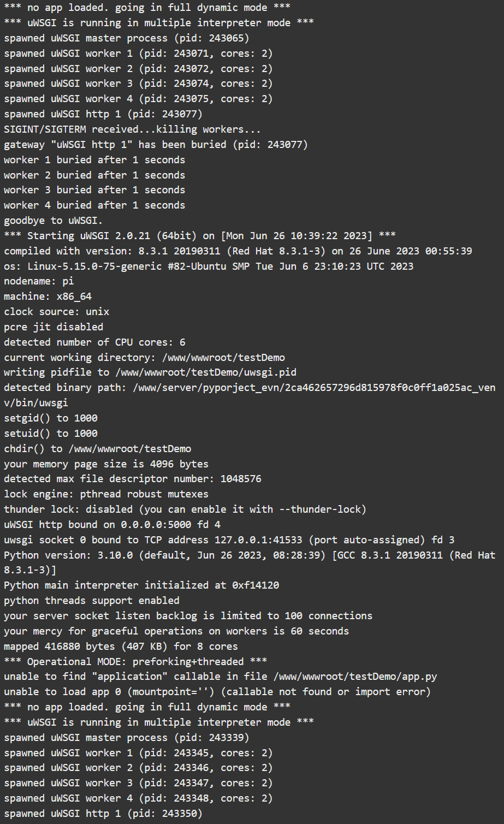Click the 'detected number of CPU cores: 6' line
Image resolution: width=504 pixels, height=824 pixels.
point(94,342)
